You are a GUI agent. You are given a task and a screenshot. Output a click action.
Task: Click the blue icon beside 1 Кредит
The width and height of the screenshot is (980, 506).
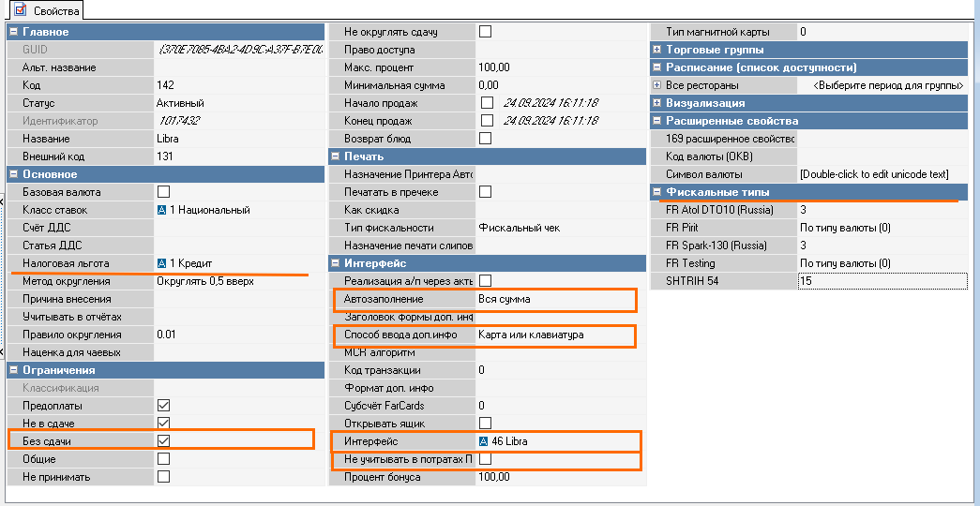tap(162, 263)
